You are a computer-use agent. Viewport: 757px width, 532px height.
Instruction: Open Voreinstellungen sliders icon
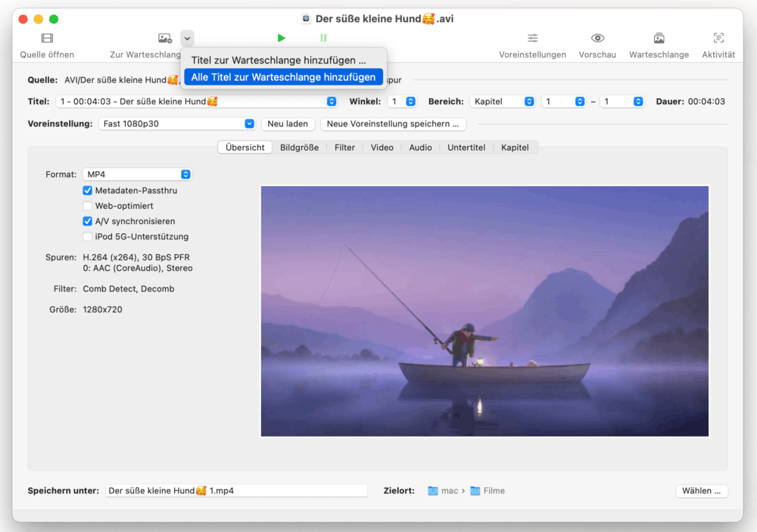click(532, 39)
